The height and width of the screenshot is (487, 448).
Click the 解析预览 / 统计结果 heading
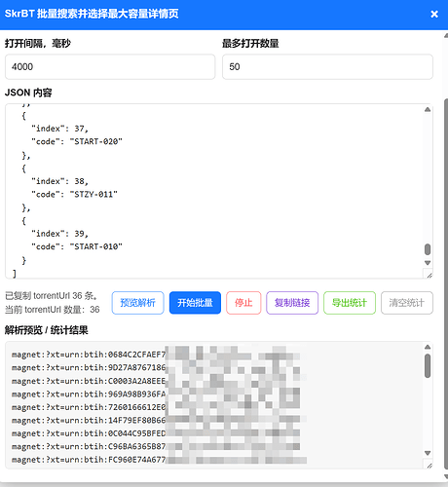pyautogui.click(x=47, y=330)
